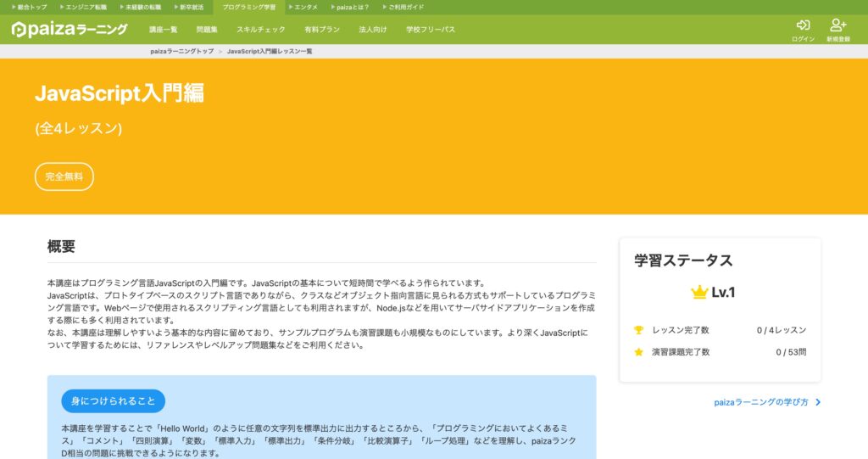
Task: Click the star icon for 演習課題完了数
Action: (639, 352)
